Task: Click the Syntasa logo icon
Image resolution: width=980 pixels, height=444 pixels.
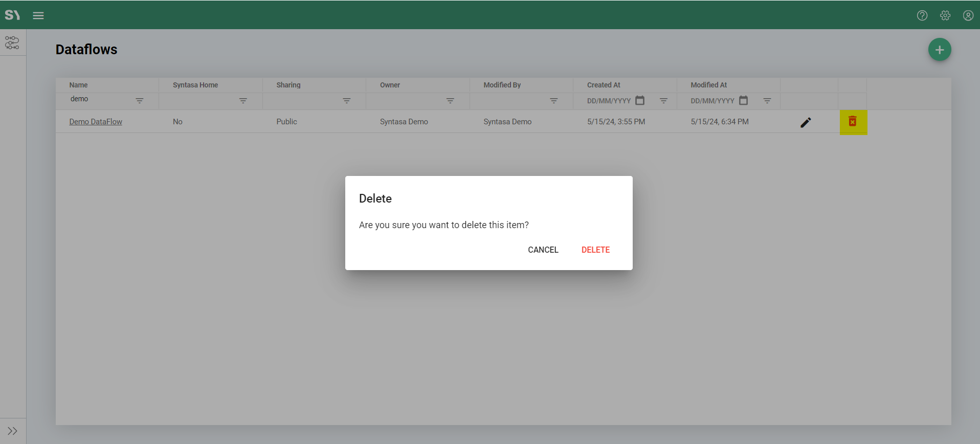Action: pos(12,15)
